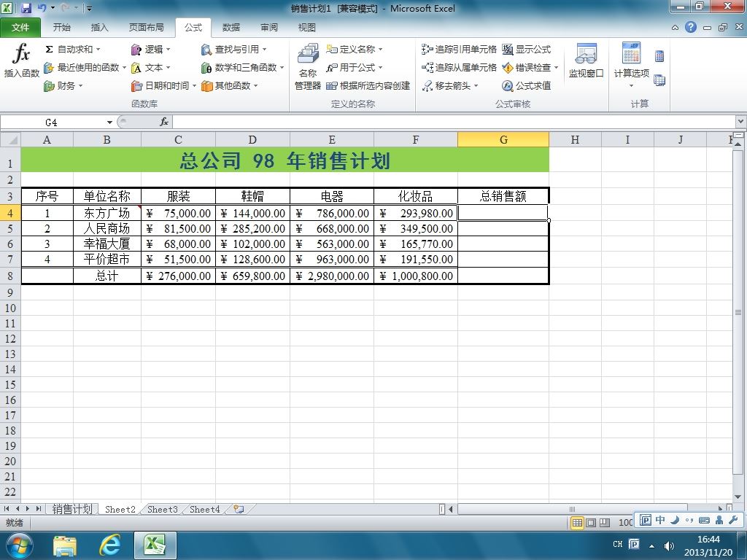Select Page Break Preview in status bar
747x560 pixels.
(605, 523)
